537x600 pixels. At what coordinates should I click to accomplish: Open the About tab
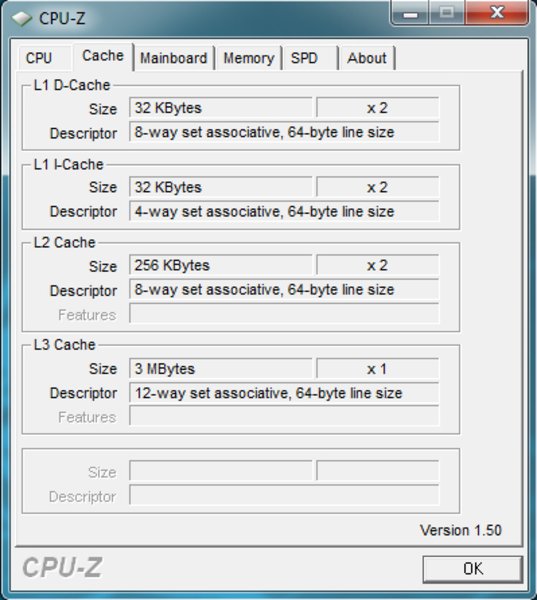pyautogui.click(x=367, y=58)
